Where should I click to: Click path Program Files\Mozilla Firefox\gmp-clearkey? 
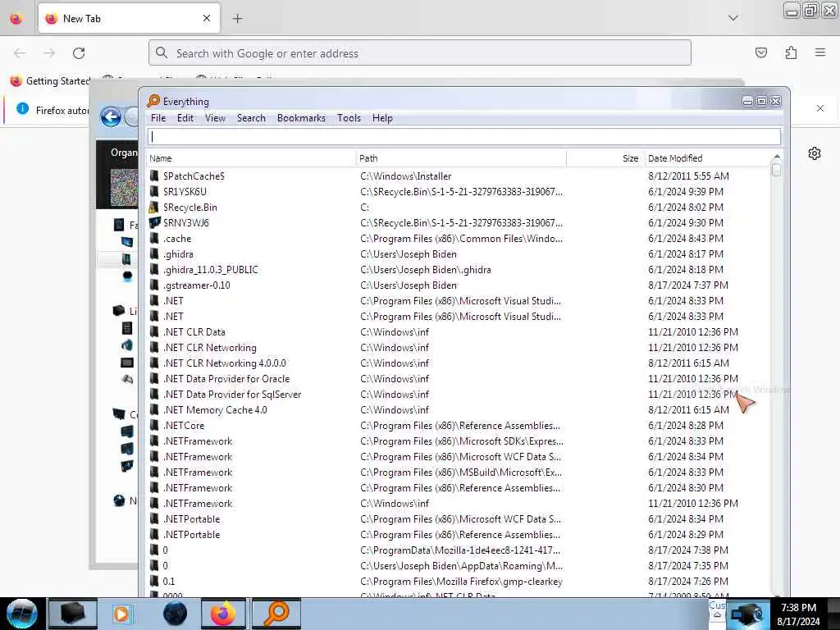point(461,582)
